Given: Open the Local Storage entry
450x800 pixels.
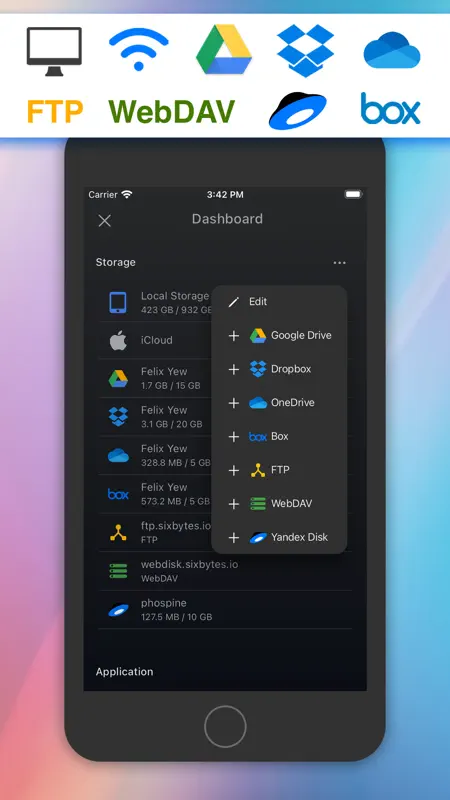Looking at the screenshot, I should click(x=225, y=302).
